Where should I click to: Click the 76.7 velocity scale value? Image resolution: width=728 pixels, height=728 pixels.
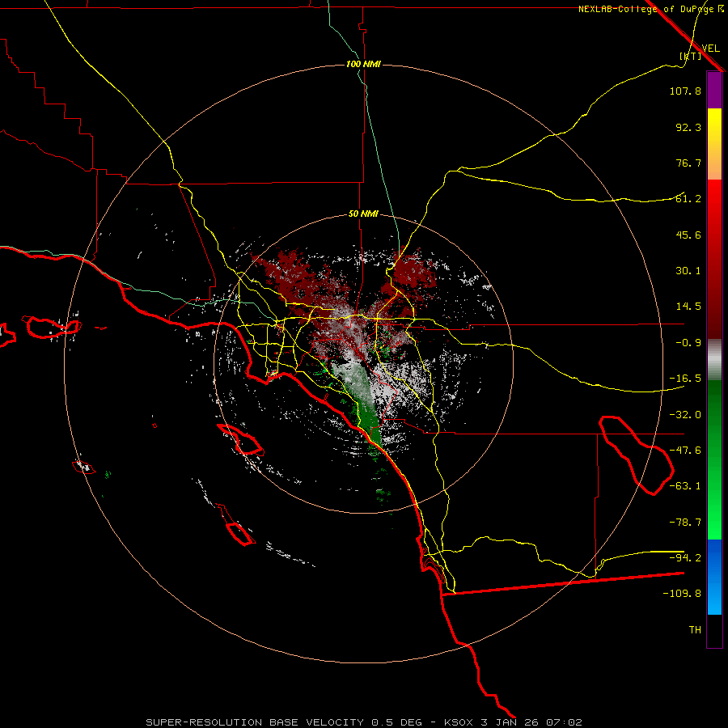(688, 163)
